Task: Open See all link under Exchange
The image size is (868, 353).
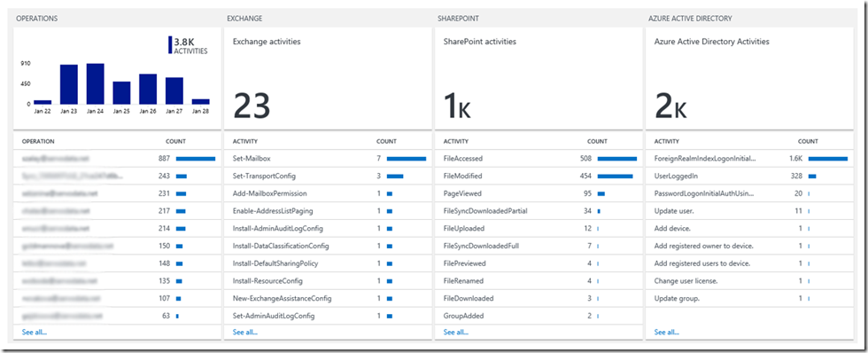Action: coord(245,332)
